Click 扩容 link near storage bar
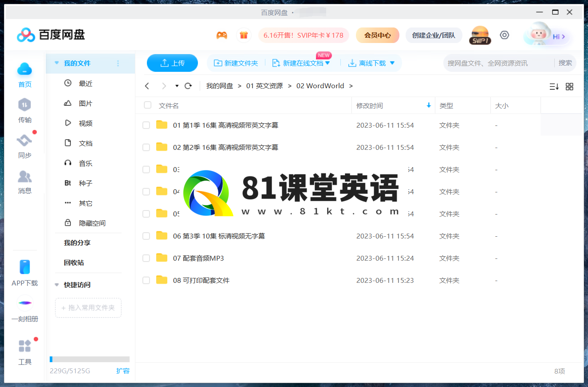Viewport: 588px width, 387px height. [123, 371]
